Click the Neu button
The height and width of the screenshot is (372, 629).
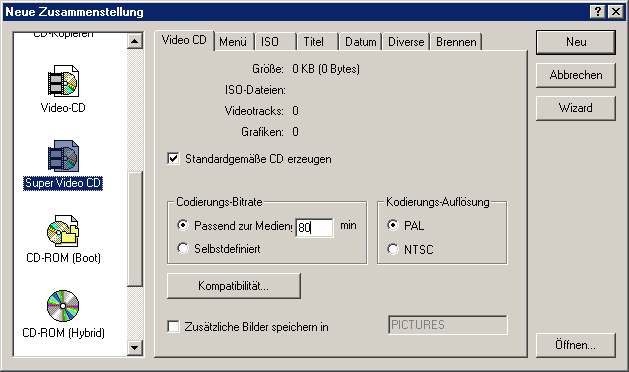pos(576,42)
